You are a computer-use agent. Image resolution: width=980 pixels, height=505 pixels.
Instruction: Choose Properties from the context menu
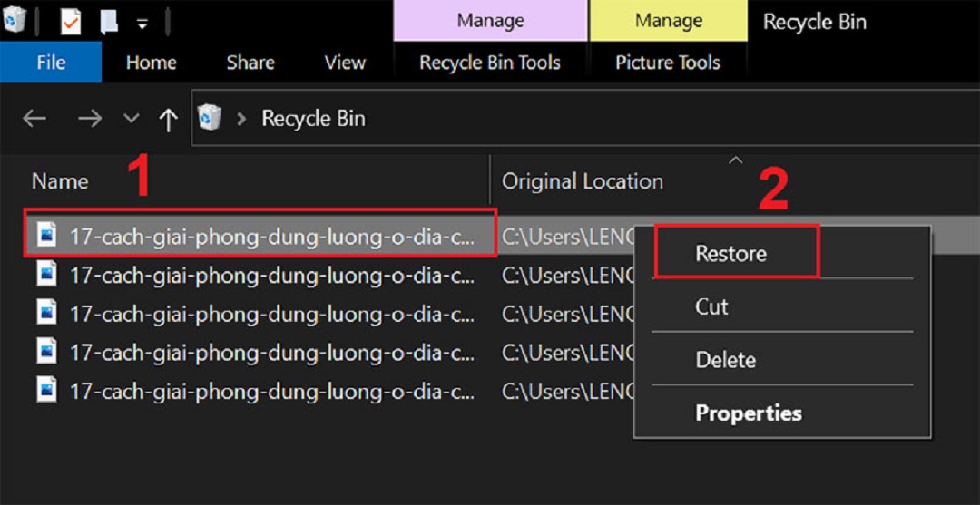[x=782, y=412]
